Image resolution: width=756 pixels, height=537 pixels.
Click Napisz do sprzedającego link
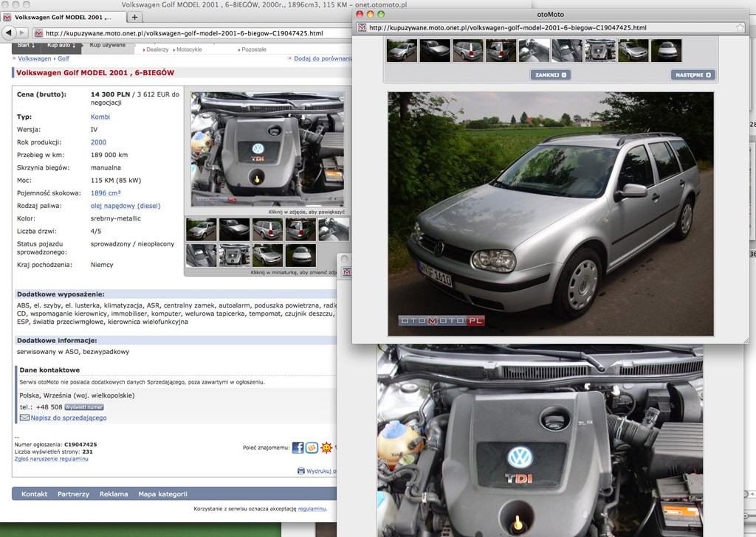(x=69, y=418)
